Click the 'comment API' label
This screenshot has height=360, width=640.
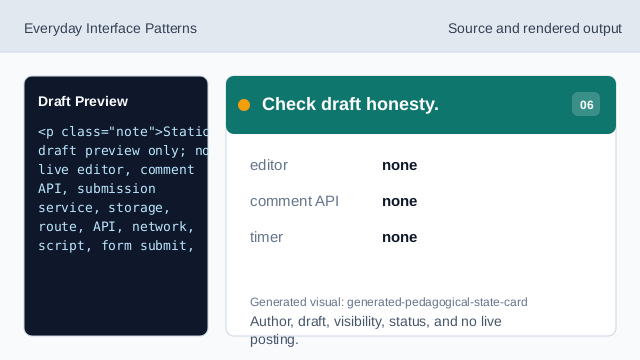[x=294, y=201]
